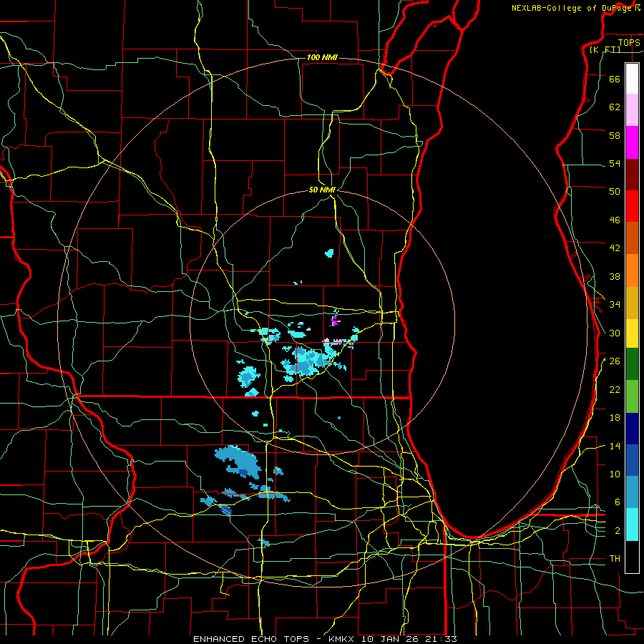Click the 38 legend value
This screenshot has height=644, width=644.
[615, 276]
